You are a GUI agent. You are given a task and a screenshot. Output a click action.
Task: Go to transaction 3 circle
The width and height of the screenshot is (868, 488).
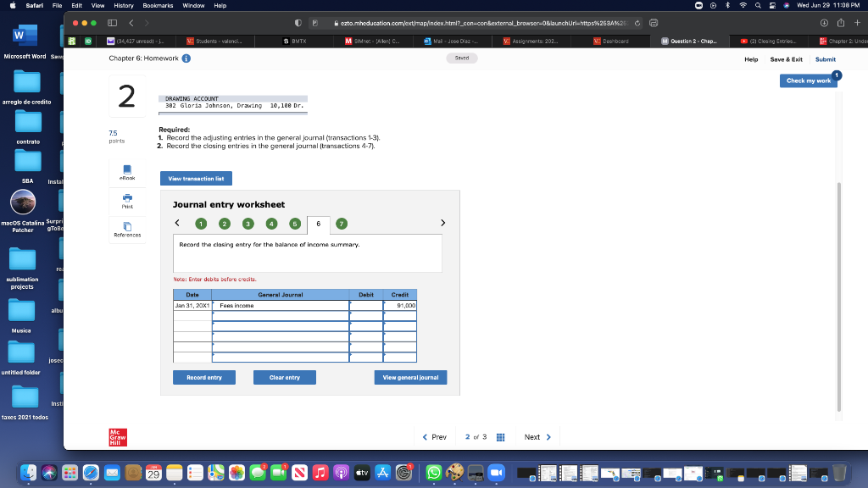(248, 224)
